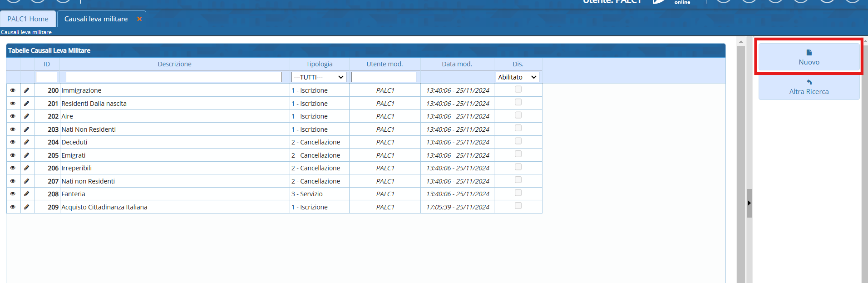This screenshot has height=283, width=868.
Task: Toggle Dis. checkbox for Fanteria row
Action: coord(518,193)
